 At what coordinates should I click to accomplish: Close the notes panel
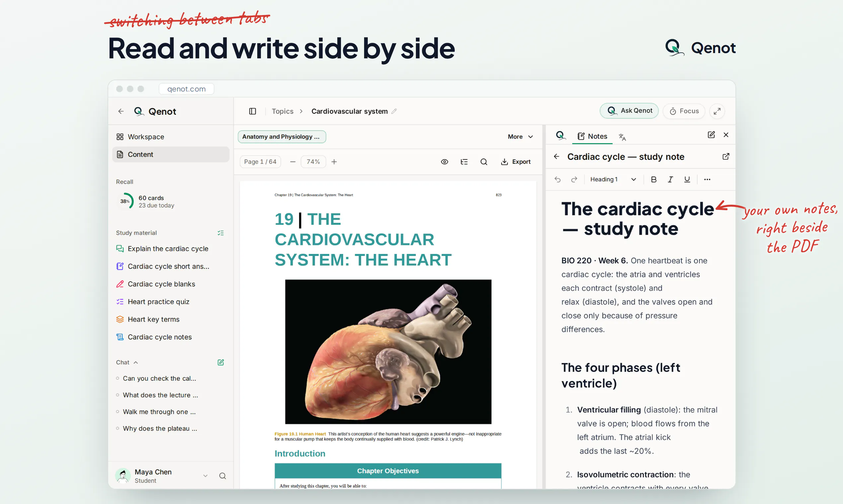(x=726, y=135)
